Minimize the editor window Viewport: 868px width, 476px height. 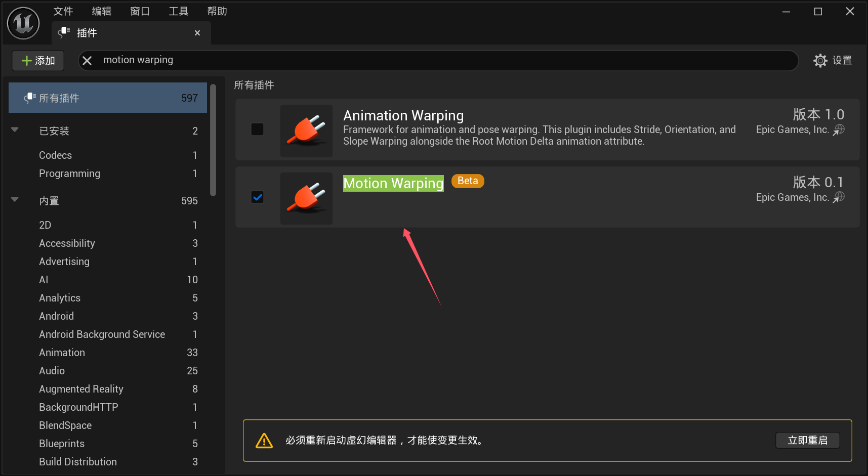pos(786,12)
